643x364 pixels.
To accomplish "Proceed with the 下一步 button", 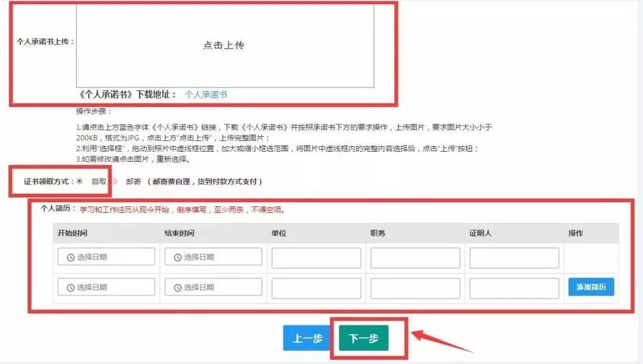I will (x=363, y=338).
